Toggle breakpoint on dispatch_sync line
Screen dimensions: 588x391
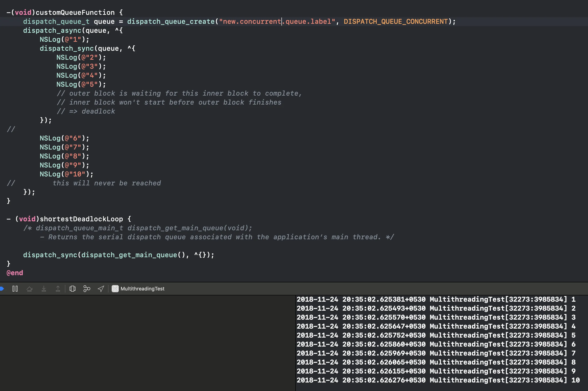coord(3,48)
